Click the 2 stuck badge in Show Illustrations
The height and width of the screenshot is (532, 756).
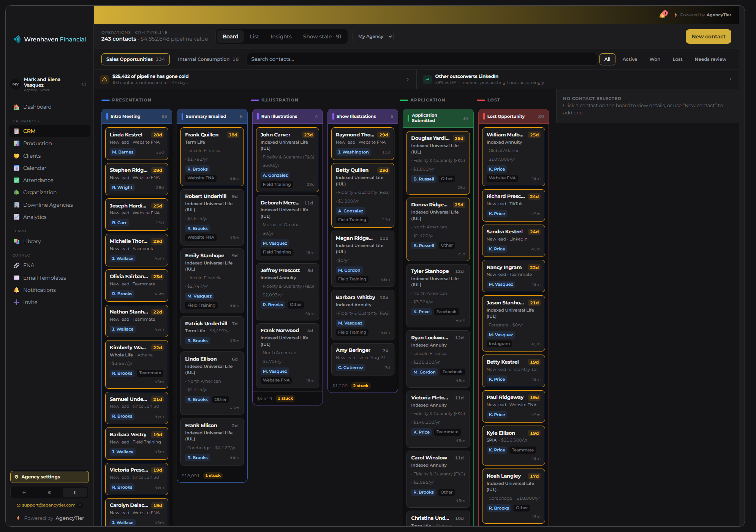[x=361, y=386]
